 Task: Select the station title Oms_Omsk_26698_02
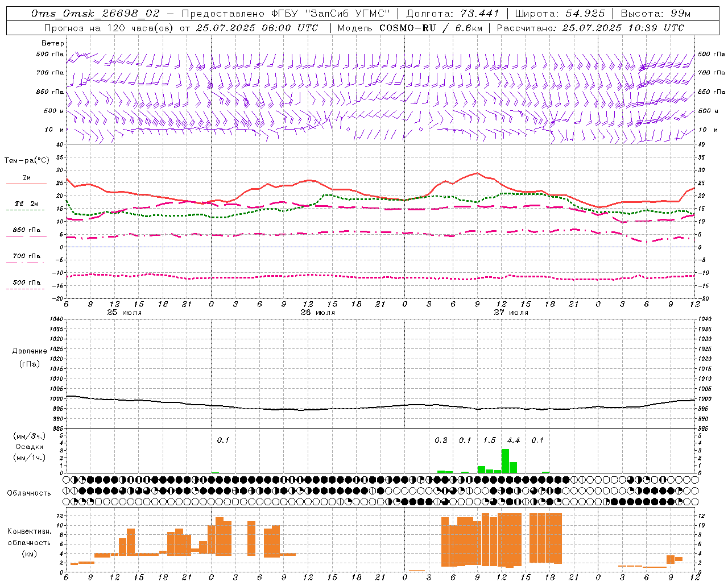[x=96, y=14]
